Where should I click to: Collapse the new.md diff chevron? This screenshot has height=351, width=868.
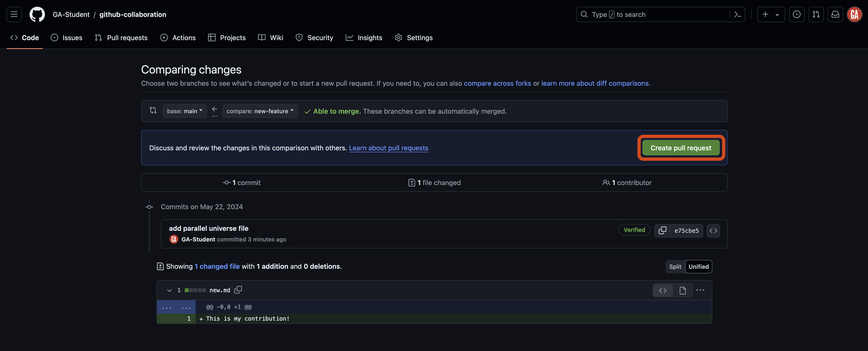pos(170,290)
